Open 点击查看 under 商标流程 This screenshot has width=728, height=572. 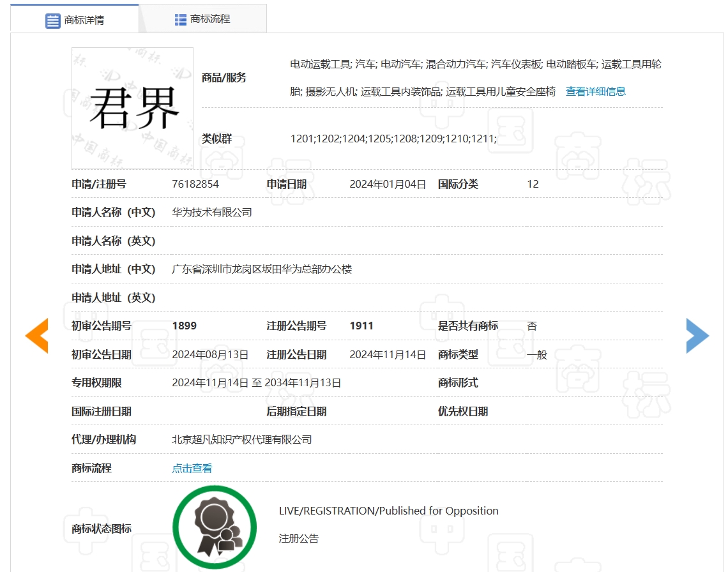pos(191,468)
